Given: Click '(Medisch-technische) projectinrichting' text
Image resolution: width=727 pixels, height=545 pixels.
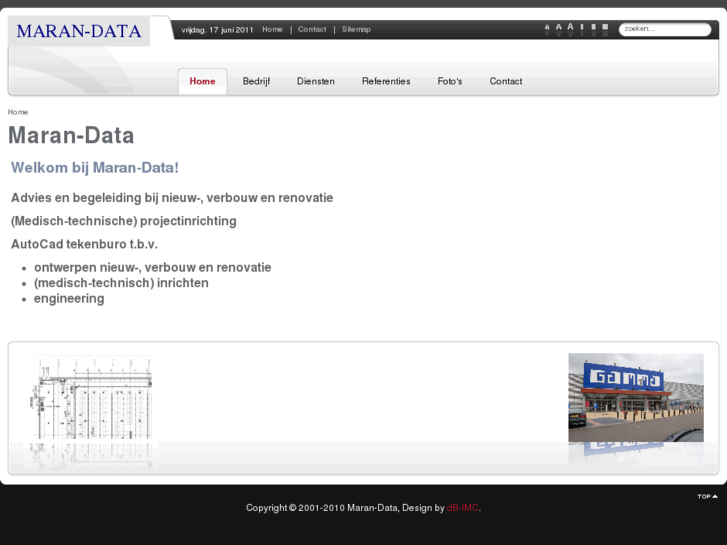Looking at the screenshot, I should pyautogui.click(x=124, y=221).
